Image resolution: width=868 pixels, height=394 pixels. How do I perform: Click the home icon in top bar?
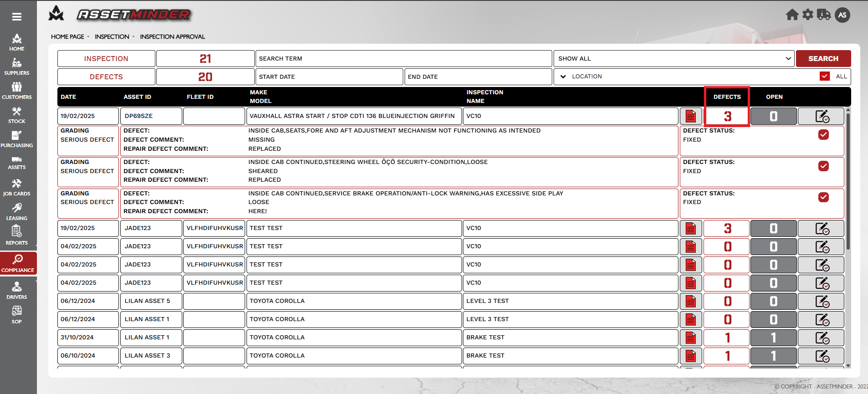792,15
